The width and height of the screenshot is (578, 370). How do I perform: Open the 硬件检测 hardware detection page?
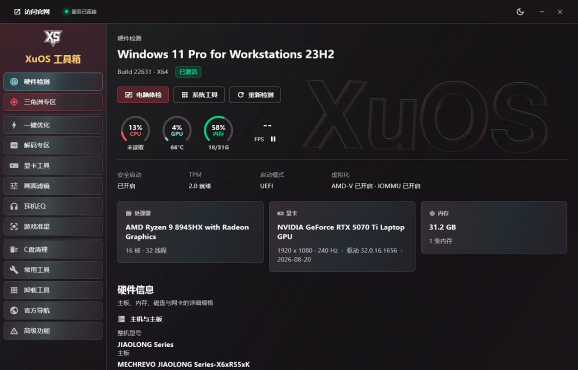[x=53, y=81]
